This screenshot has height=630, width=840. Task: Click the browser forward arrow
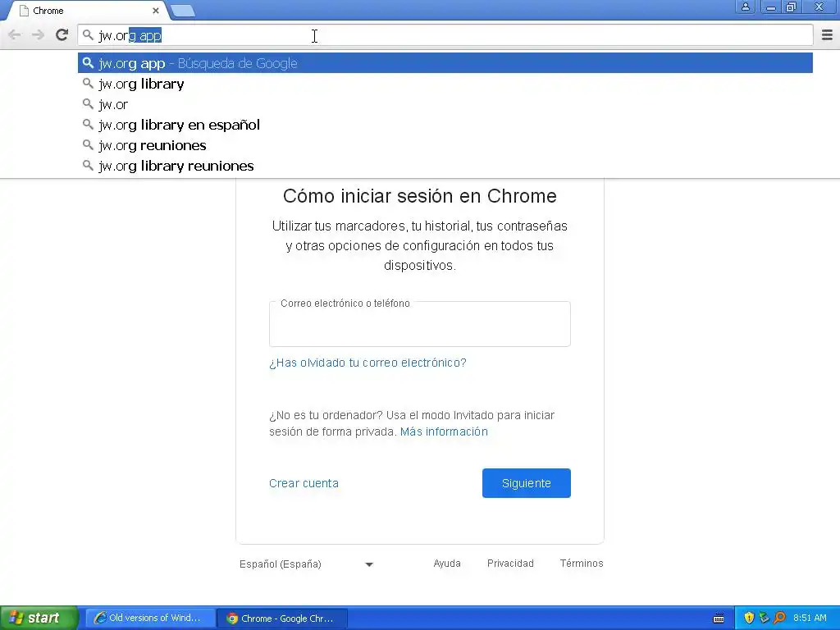[x=38, y=35]
